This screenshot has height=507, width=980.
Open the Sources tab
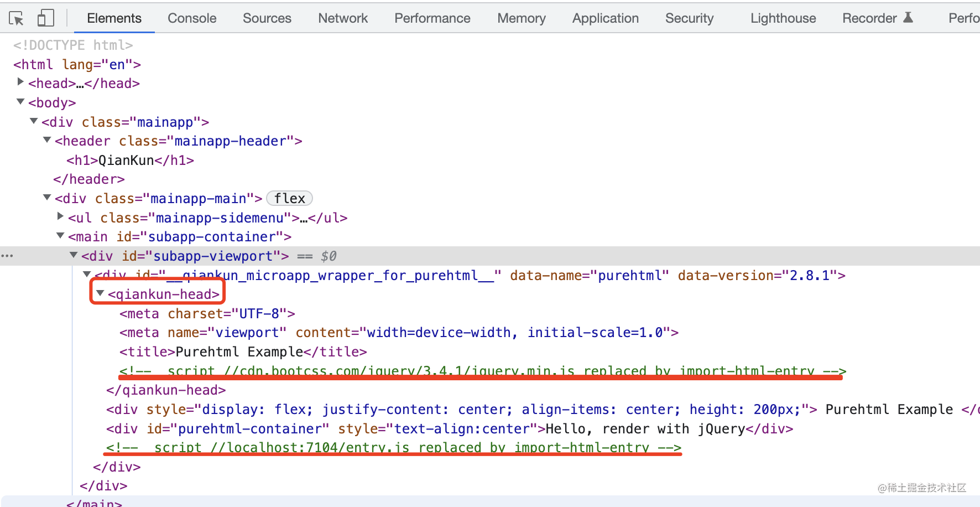[x=267, y=18]
